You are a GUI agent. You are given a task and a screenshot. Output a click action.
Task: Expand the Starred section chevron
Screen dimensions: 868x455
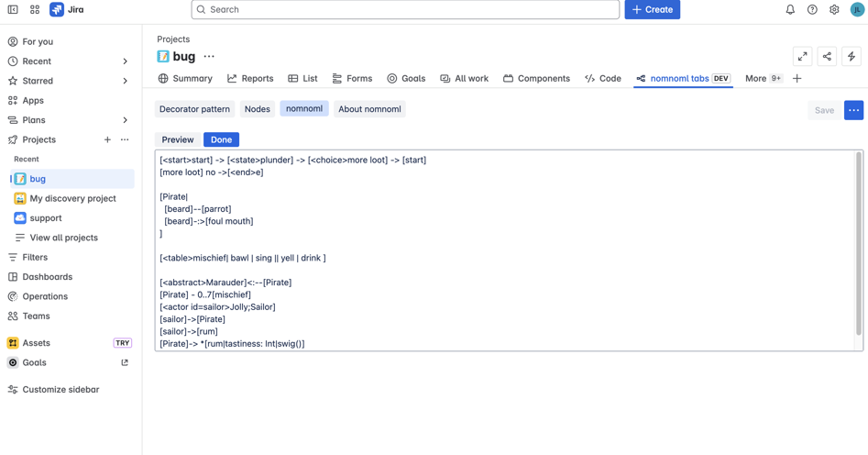pyautogui.click(x=125, y=81)
